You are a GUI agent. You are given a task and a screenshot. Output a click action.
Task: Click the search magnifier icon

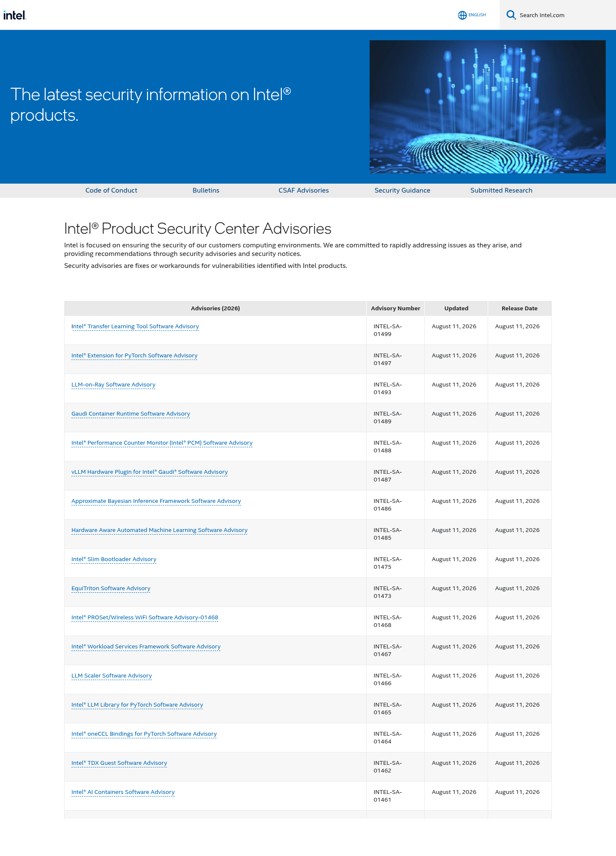coord(511,15)
